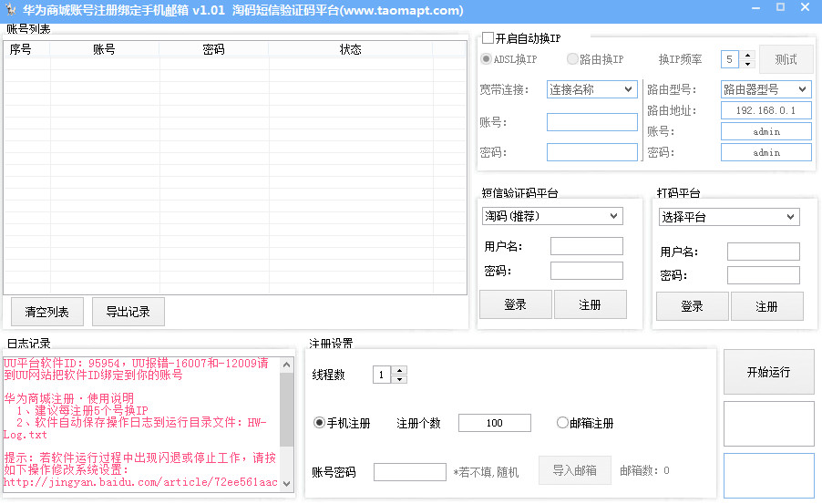Click the 导入邮箱 button
822x504 pixels.
575,470
